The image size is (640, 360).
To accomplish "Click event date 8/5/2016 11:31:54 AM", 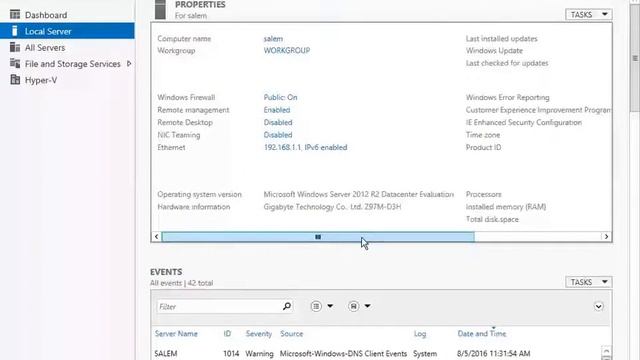I will click(x=493, y=354).
